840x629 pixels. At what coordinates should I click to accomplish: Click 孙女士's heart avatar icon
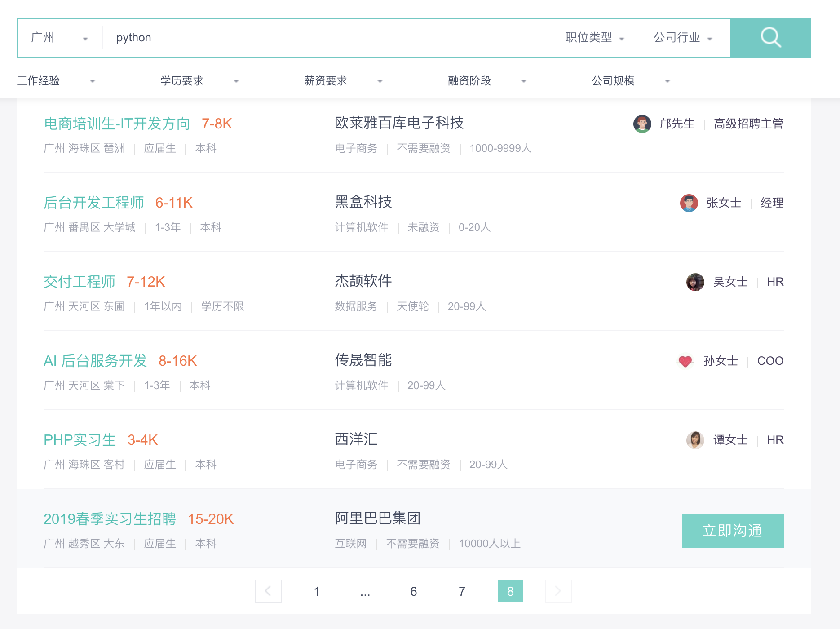(x=685, y=361)
